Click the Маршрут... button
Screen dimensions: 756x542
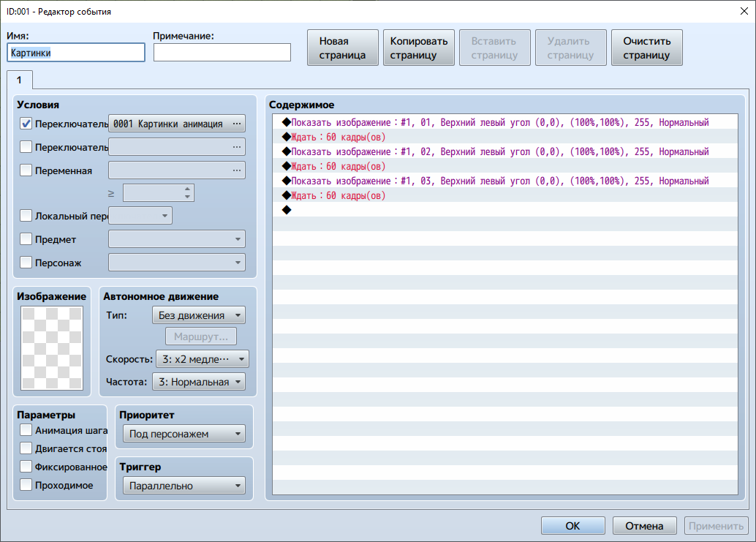point(201,336)
